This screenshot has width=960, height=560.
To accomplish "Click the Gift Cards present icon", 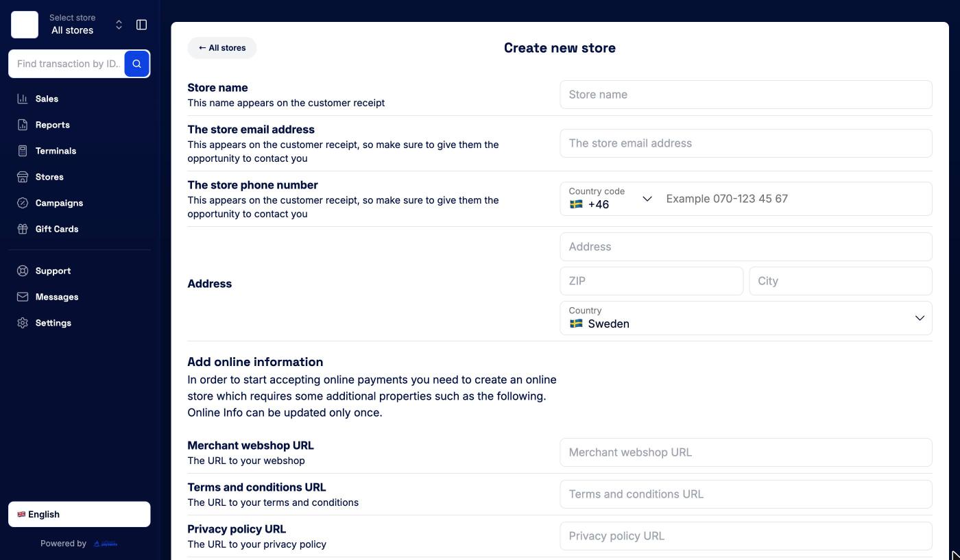I will [x=23, y=229].
